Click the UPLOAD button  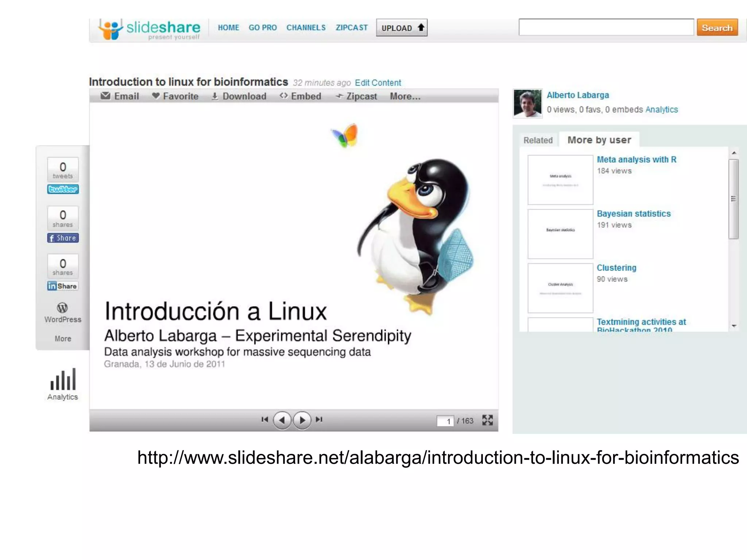(402, 28)
